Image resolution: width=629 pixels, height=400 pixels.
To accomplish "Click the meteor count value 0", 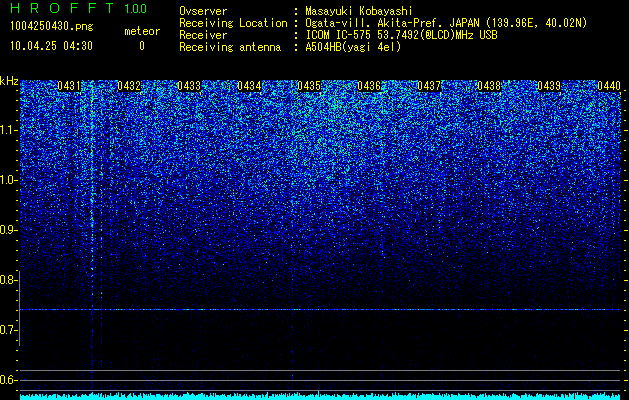I will [x=142, y=46].
